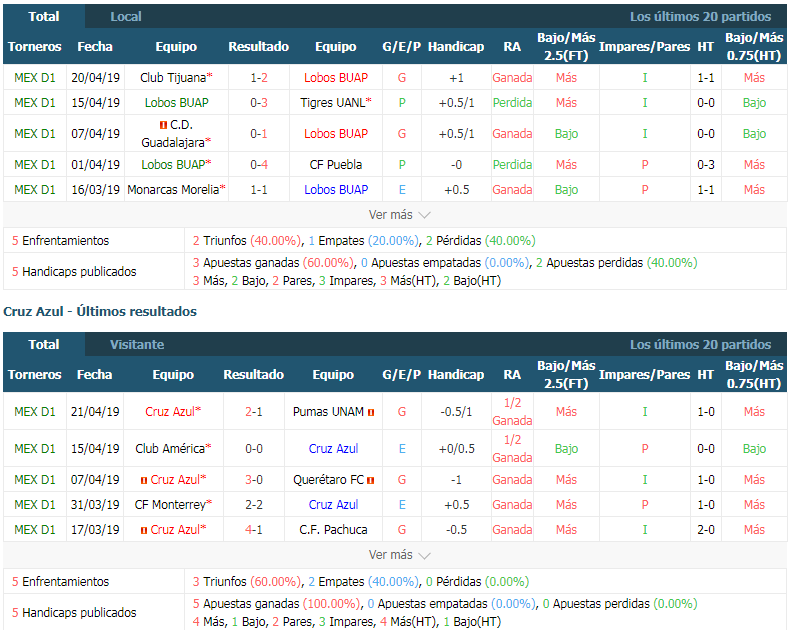Select Lobos BUAP in the 01/04/19 row
Screen dimensions: 790x630
coord(173,165)
